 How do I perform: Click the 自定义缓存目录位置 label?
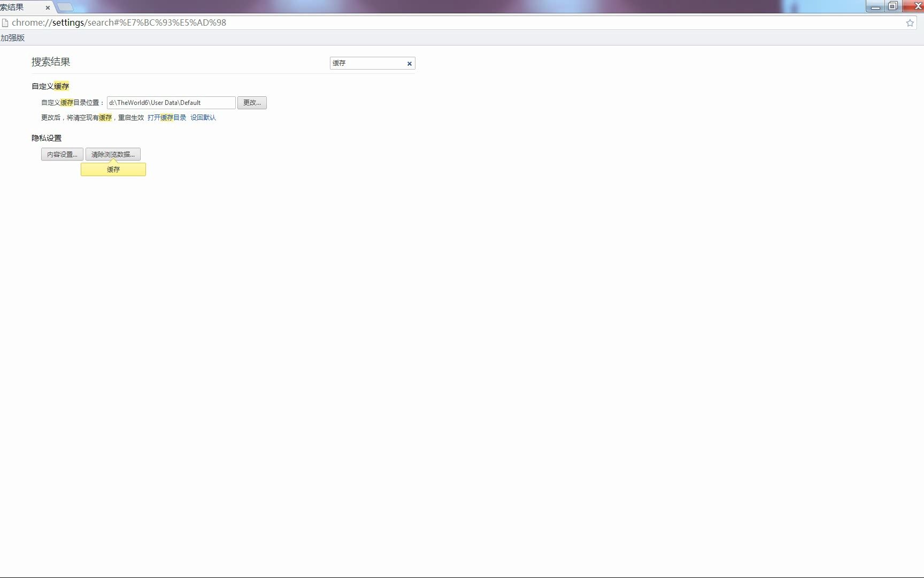73,103
